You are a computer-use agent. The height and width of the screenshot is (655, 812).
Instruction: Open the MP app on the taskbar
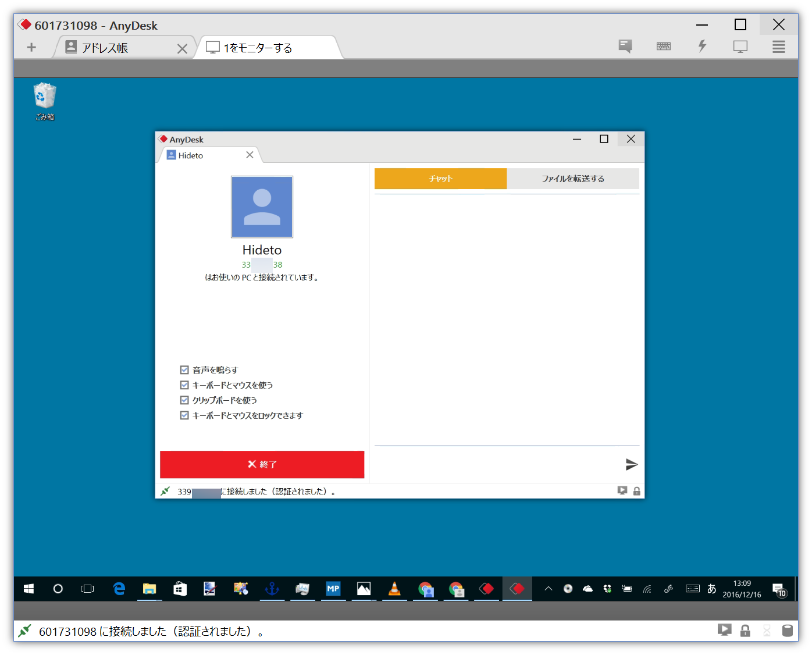333,589
